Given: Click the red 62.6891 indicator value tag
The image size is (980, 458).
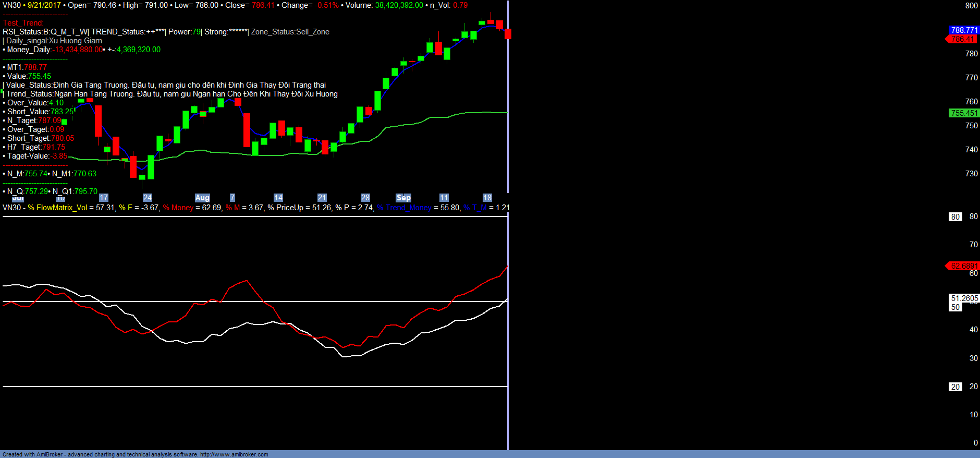Looking at the screenshot, I should pos(964,266).
